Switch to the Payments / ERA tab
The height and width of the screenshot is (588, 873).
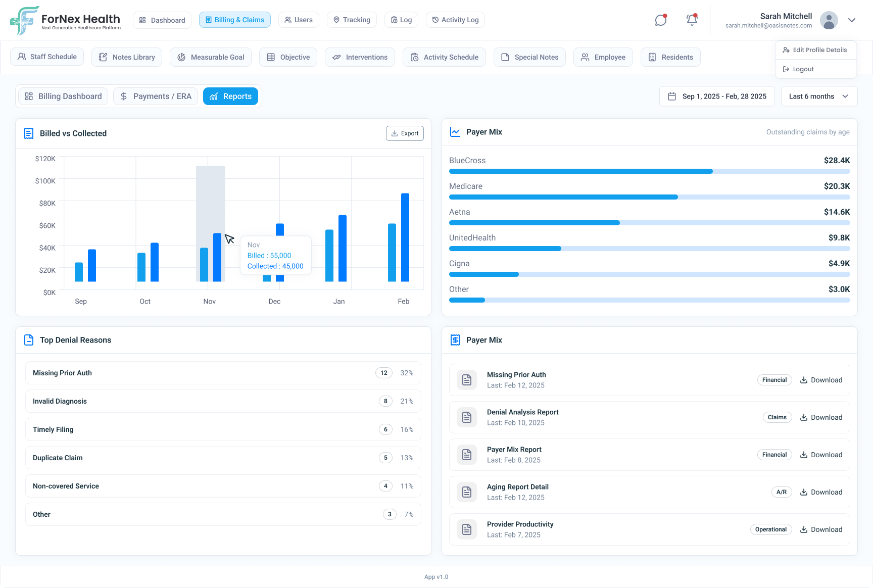pos(156,96)
